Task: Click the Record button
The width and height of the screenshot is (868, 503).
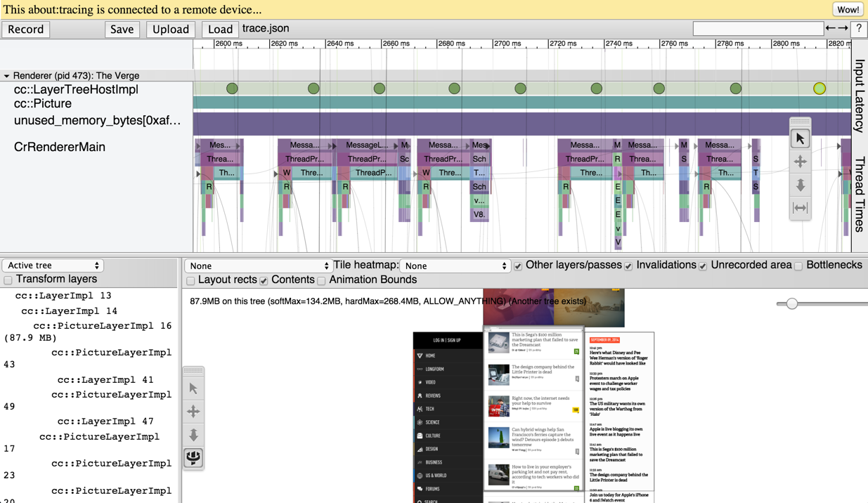Action: point(26,30)
